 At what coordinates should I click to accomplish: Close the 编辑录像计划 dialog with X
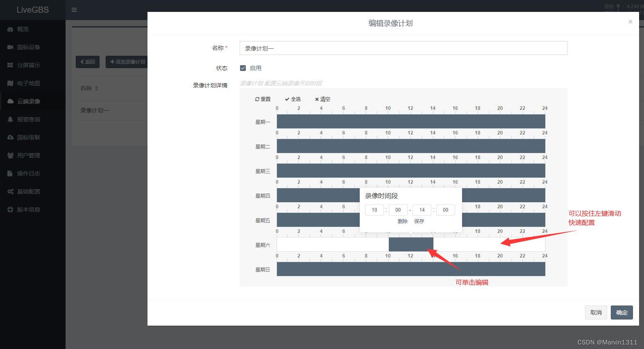pyautogui.click(x=630, y=22)
